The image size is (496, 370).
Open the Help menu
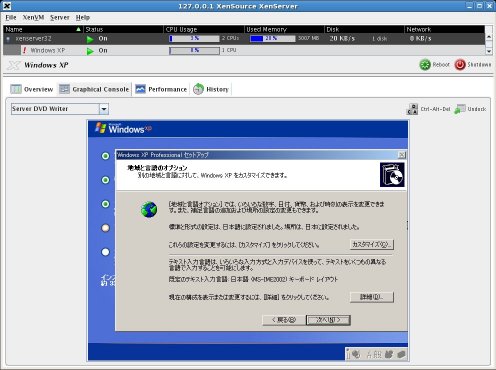tap(83, 17)
